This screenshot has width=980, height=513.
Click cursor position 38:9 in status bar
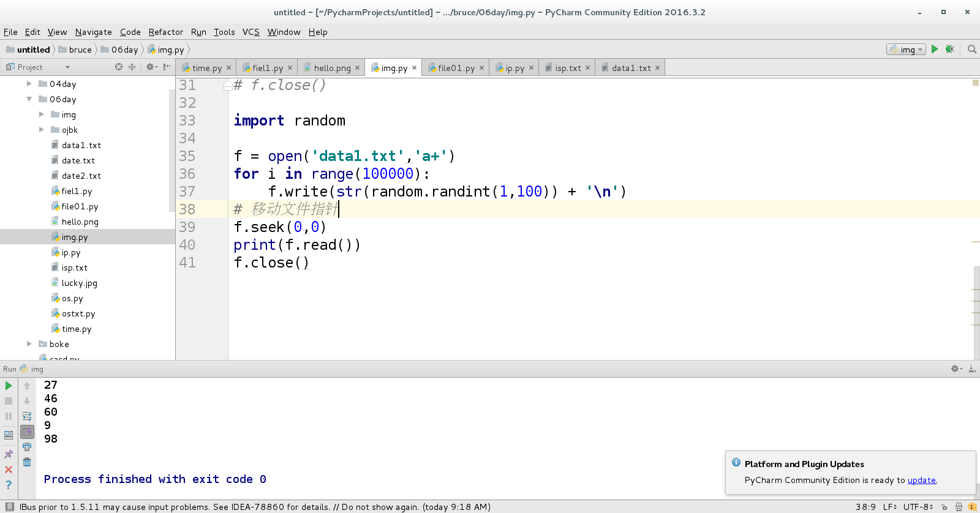coord(865,507)
